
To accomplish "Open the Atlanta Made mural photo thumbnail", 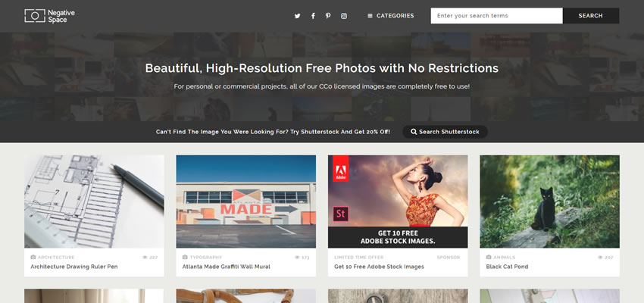I will [x=246, y=201].
